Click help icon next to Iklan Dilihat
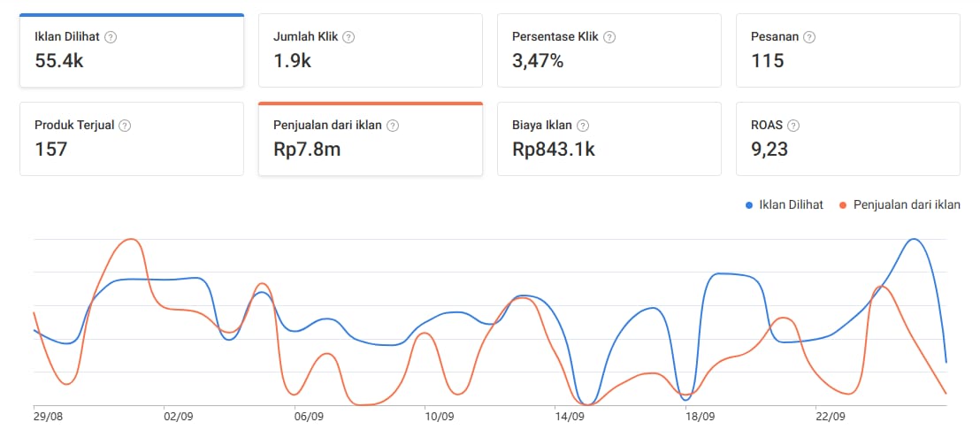Screen dimensions: 980x430 (111, 37)
